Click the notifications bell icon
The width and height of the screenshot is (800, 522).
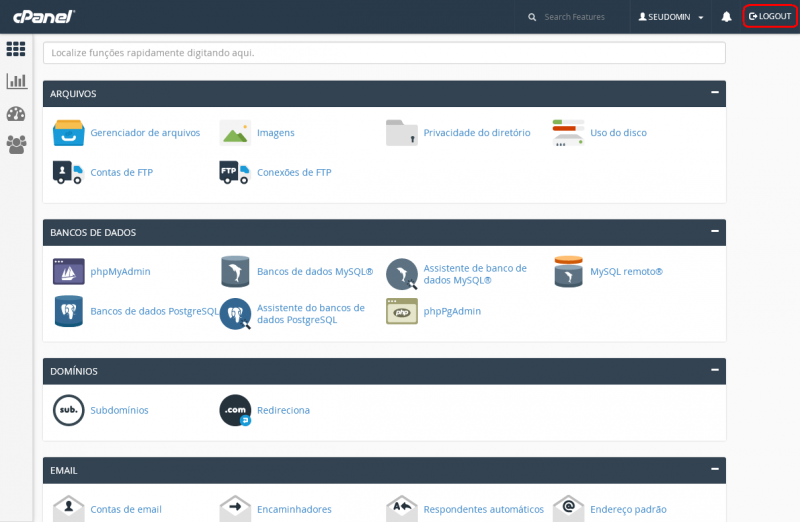[x=727, y=17]
